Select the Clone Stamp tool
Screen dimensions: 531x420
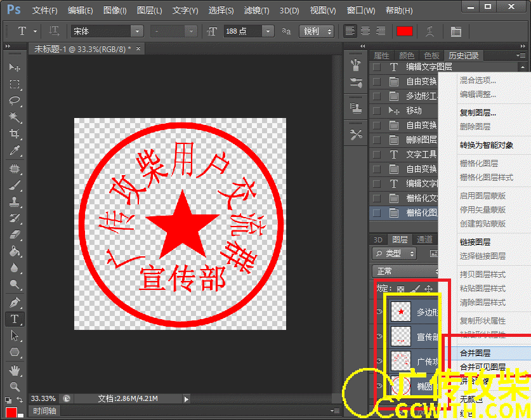point(15,202)
